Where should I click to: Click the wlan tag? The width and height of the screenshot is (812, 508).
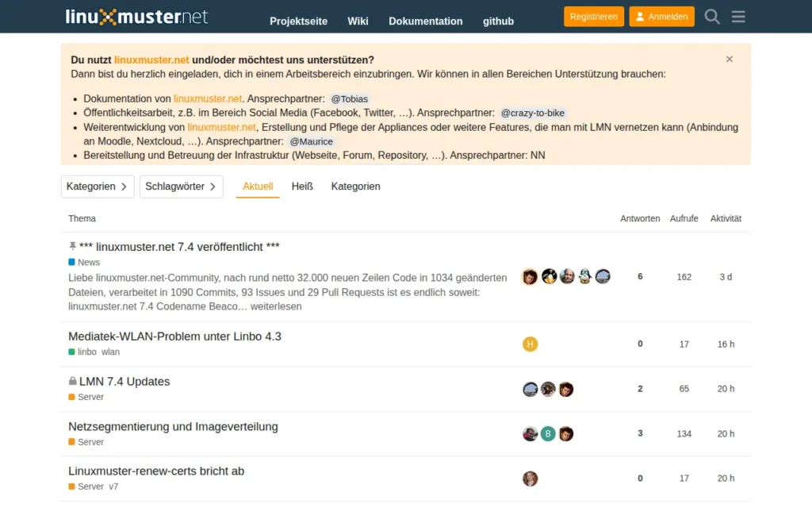click(x=110, y=352)
